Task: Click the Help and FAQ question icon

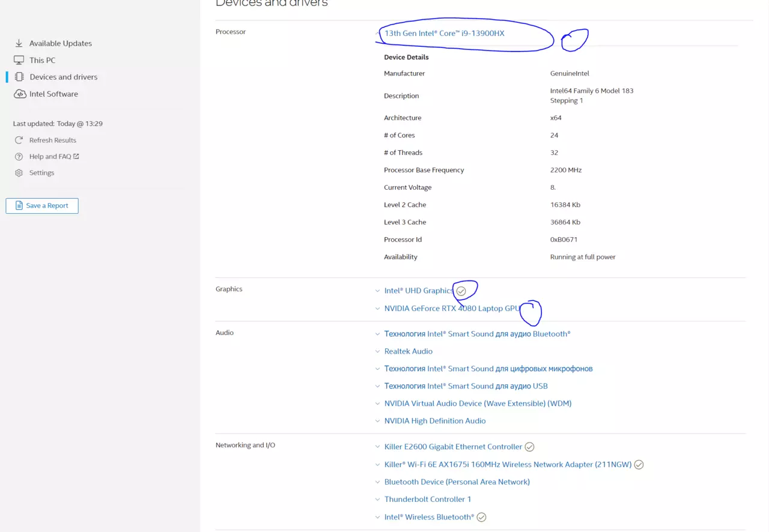Action: tap(19, 157)
